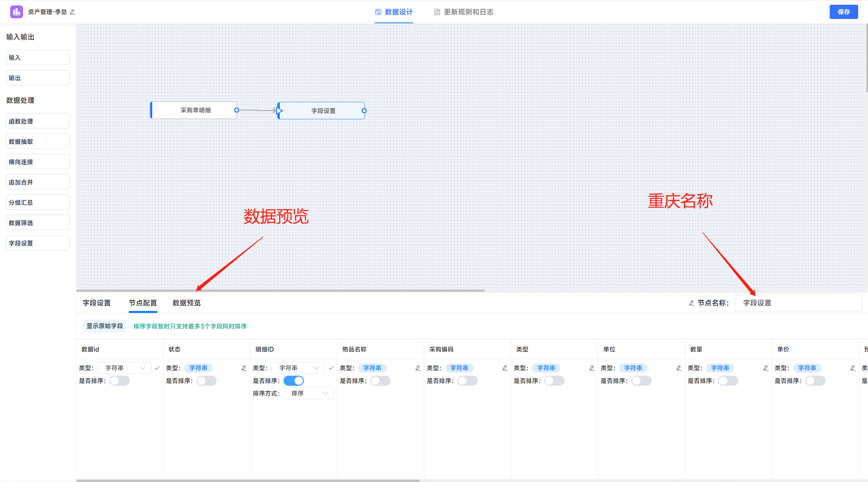Click output port of 字段设置 node
Image resolution: width=868 pixels, height=482 pixels.
pyautogui.click(x=364, y=111)
